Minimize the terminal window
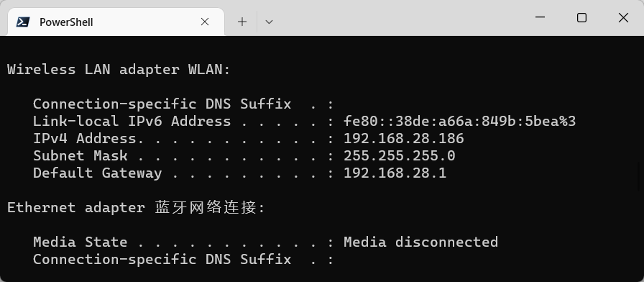 tap(540, 17)
